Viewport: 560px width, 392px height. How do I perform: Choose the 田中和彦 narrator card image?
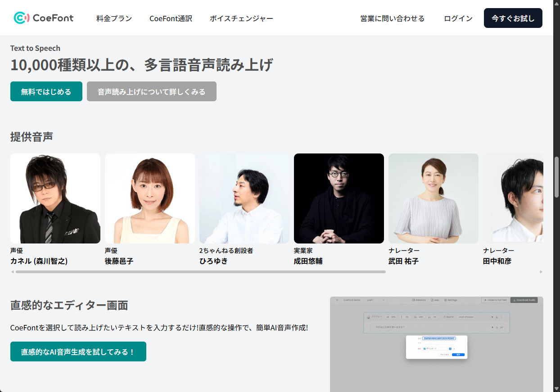[513, 198]
